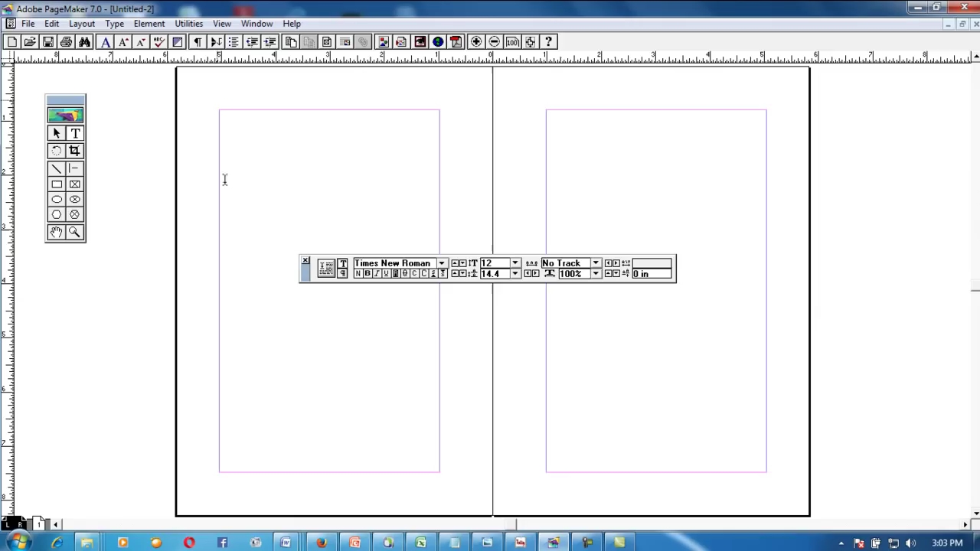Open the Utilities menu
Image resolution: width=980 pixels, height=551 pixels.
[188, 24]
